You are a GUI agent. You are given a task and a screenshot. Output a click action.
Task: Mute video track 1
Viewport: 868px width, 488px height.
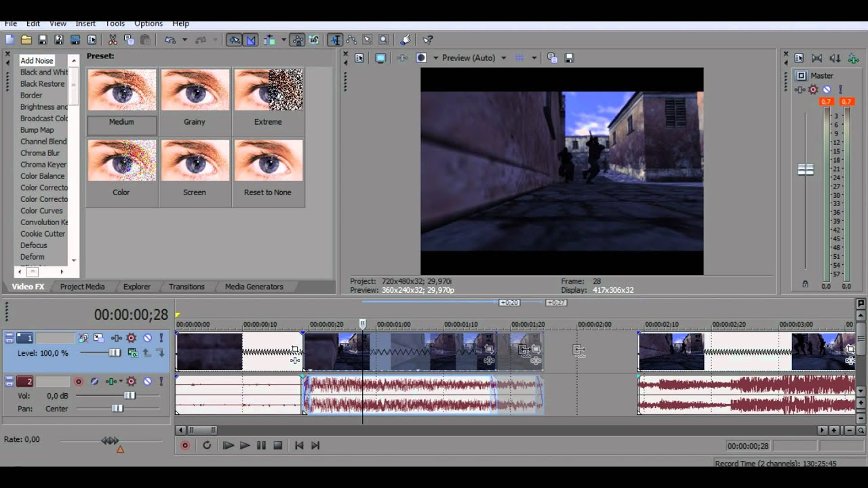pyautogui.click(x=147, y=338)
